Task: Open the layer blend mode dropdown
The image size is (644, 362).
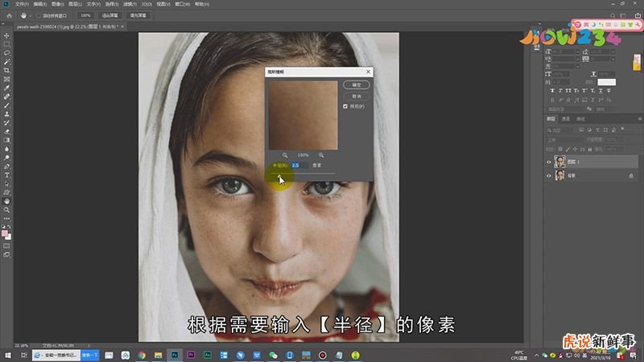Action: click(x=563, y=138)
